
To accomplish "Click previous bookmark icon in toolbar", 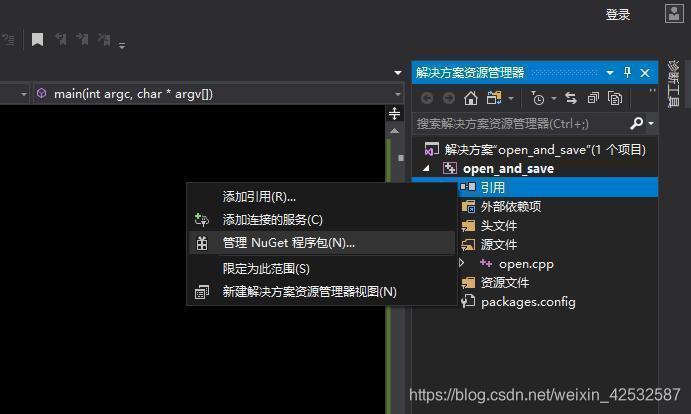I will [61, 40].
